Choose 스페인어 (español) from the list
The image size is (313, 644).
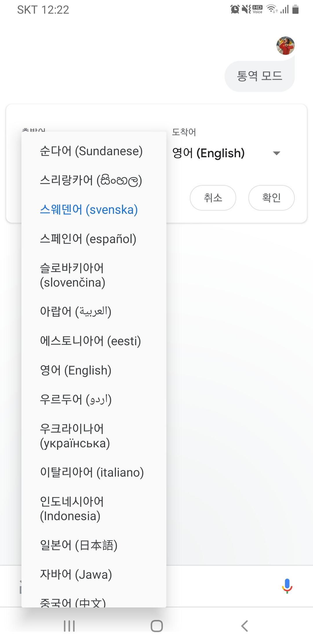click(94, 239)
